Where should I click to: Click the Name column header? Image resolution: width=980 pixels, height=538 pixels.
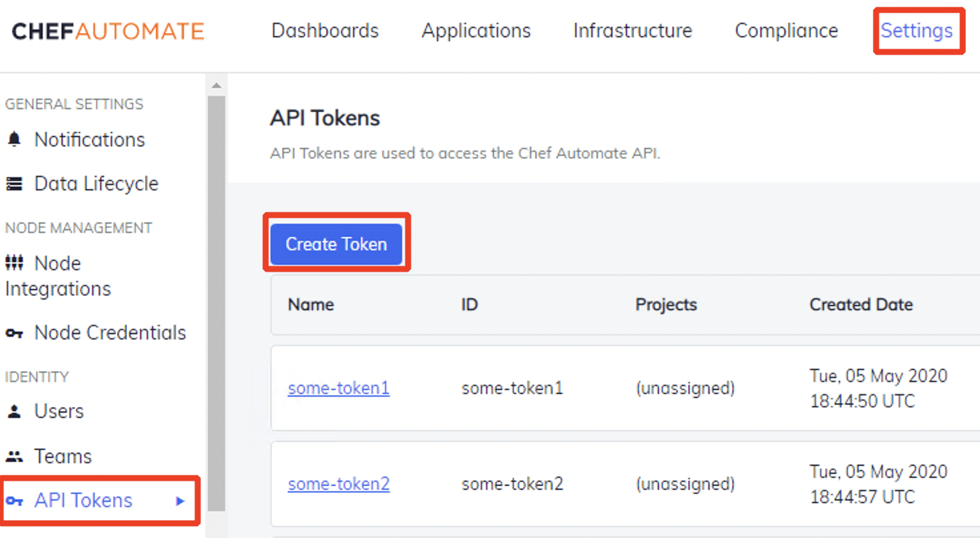click(311, 305)
